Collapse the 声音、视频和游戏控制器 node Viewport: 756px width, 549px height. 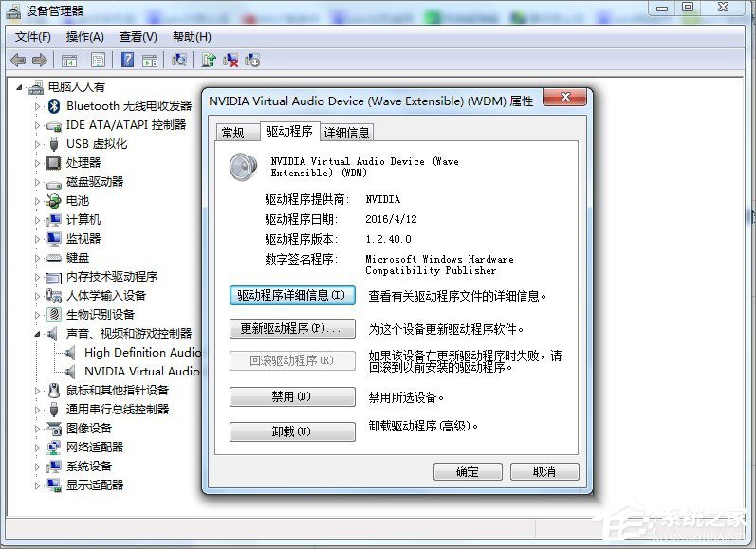[38, 334]
